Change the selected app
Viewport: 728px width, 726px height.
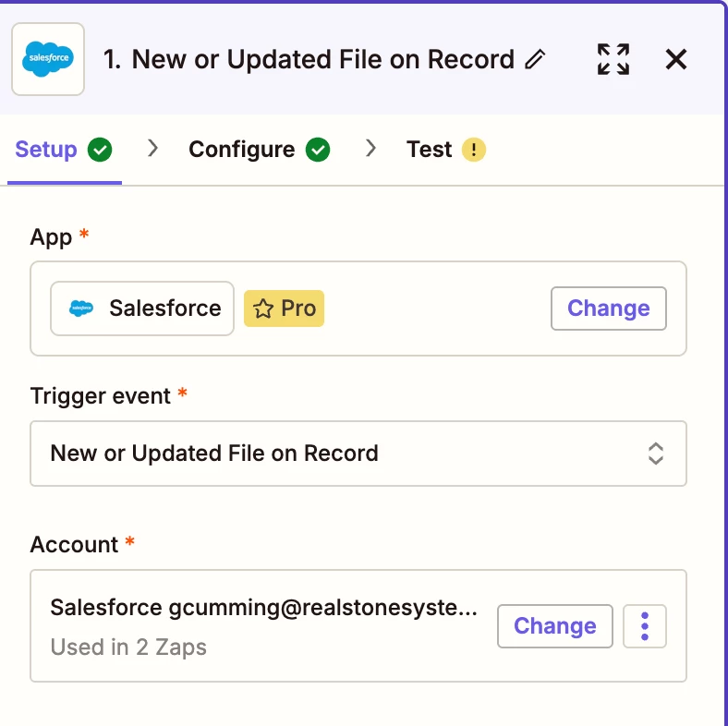608,309
